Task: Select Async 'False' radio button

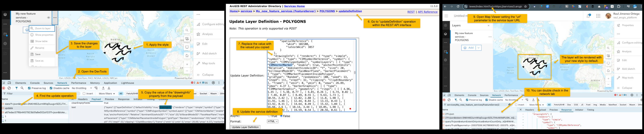Action: (x=281, y=116)
